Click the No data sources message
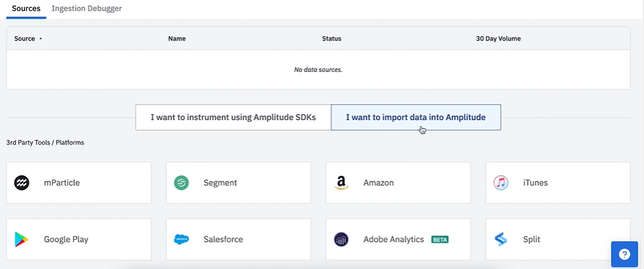The height and width of the screenshot is (269, 644). point(318,70)
